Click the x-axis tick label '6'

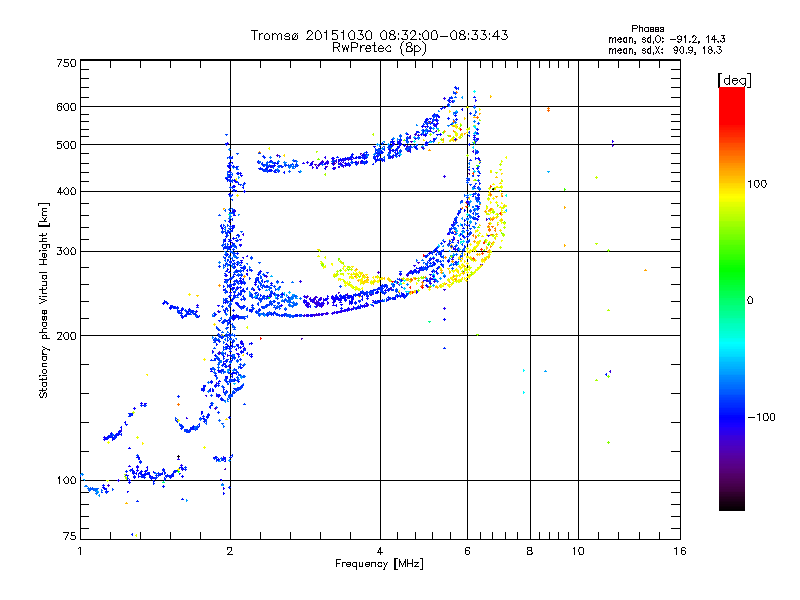[467, 551]
